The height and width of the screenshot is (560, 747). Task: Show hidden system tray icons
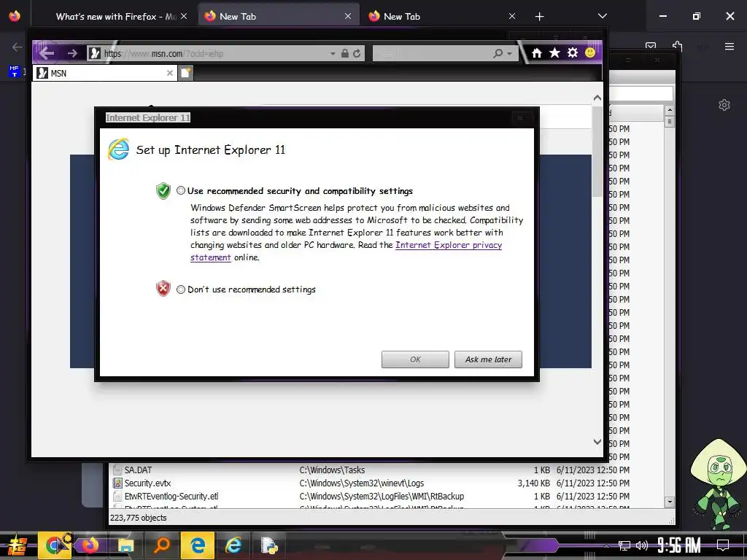606,545
